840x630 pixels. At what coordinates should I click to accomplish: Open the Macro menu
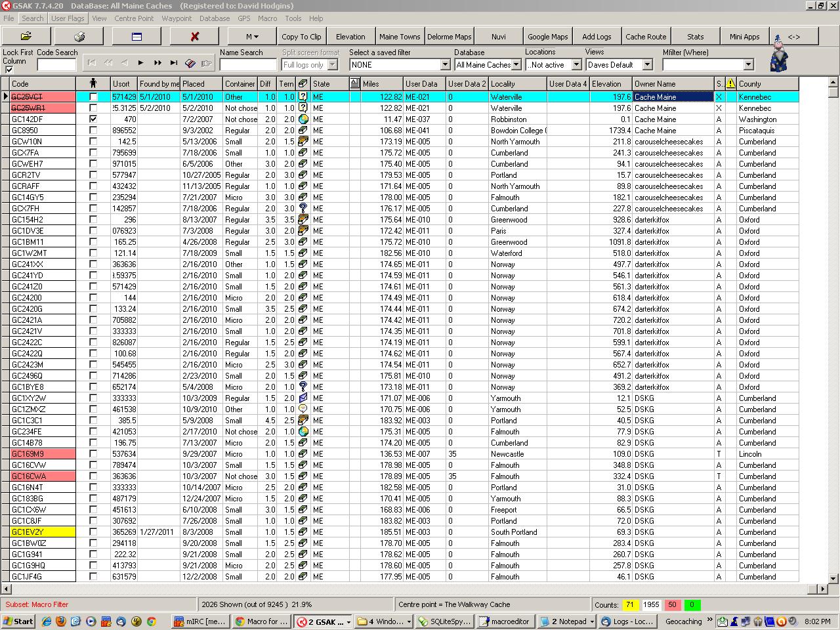coord(267,18)
